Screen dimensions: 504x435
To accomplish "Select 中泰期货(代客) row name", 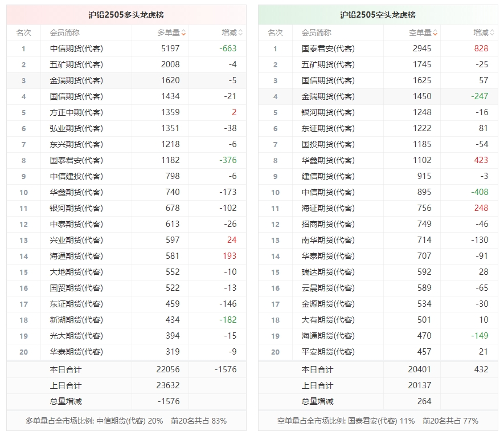I will pos(76,224).
